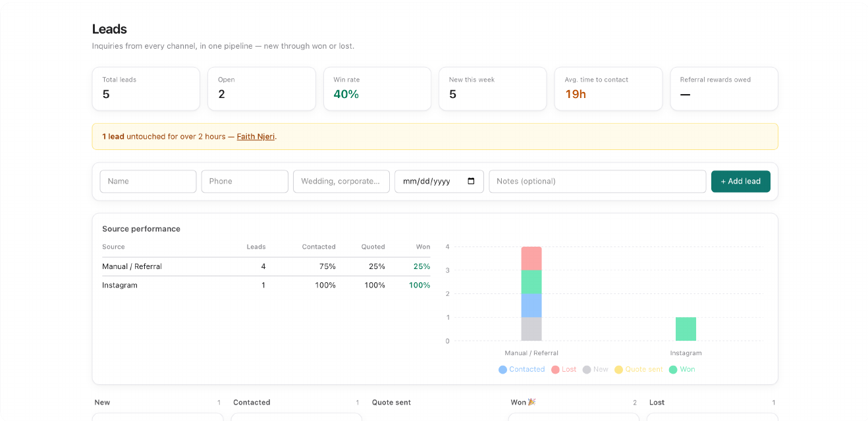
Task: Click the Quoted column header
Action: coord(373,247)
